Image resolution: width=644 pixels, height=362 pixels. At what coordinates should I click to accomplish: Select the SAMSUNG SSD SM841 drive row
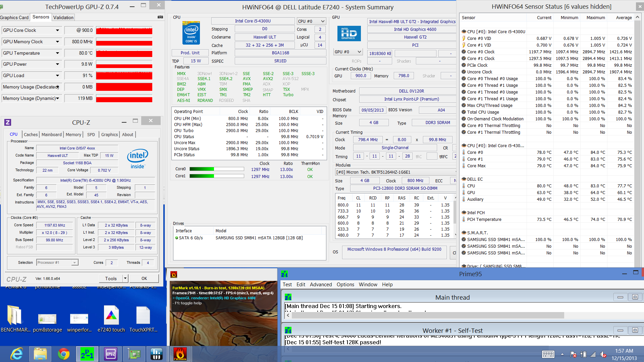(250, 238)
